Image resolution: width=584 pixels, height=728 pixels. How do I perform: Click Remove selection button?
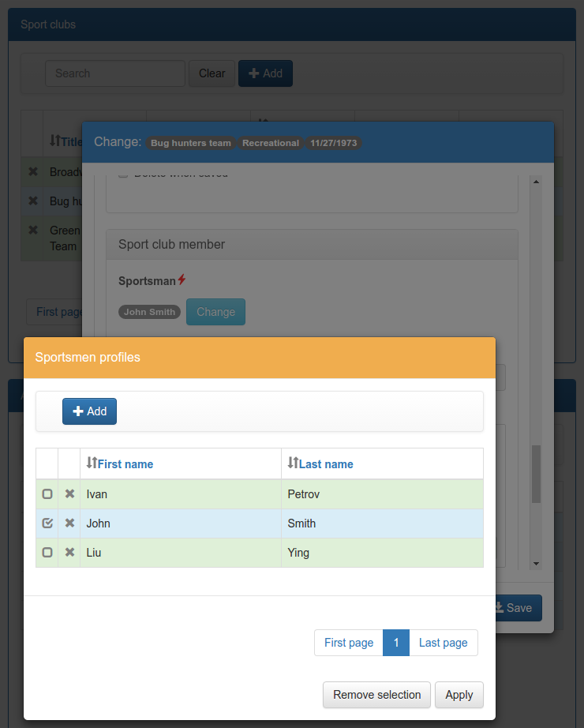[376, 695]
